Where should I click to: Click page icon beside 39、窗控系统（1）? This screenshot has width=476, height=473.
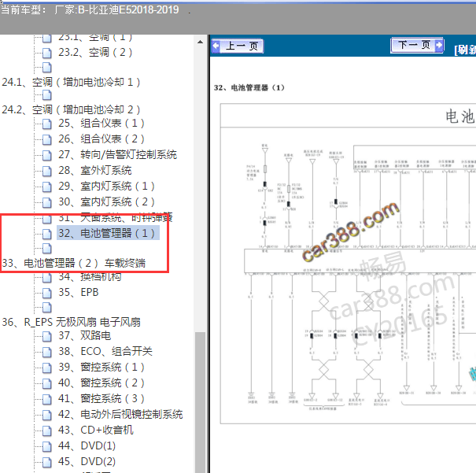(46, 368)
